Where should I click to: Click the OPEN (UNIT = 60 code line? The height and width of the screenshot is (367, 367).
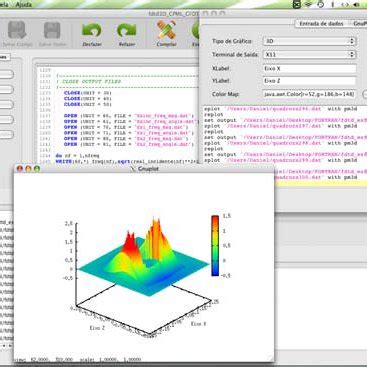click(129, 116)
